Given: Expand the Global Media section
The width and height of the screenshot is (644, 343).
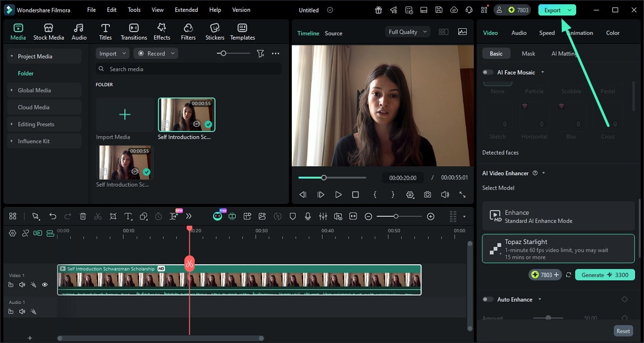Looking at the screenshot, I should [x=12, y=90].
